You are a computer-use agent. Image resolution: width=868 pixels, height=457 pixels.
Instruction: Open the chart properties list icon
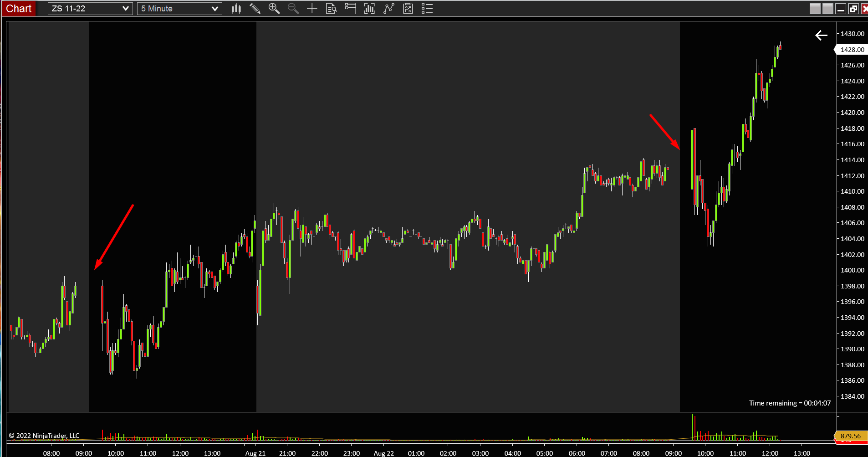(x=427, y=8)
